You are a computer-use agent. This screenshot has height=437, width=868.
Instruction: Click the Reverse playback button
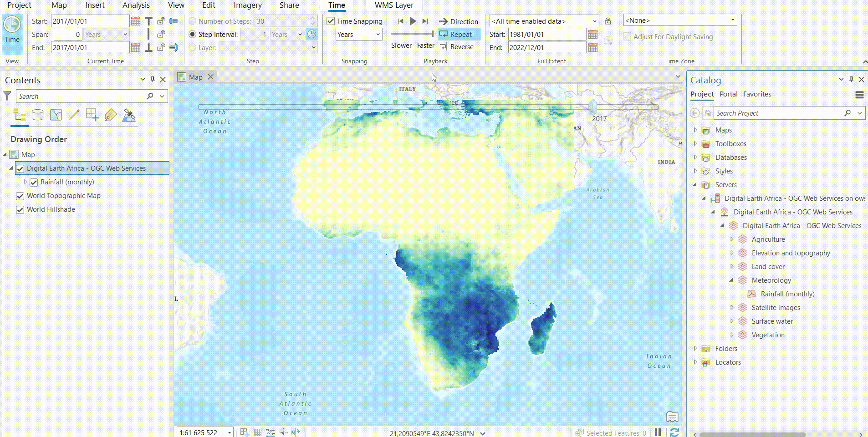pyautogui.click(x=458, y=46)
